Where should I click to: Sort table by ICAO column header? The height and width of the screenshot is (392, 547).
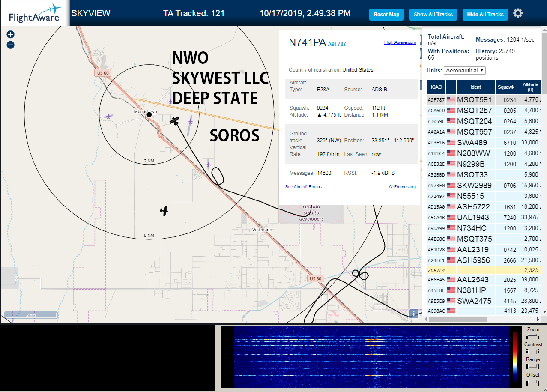coord(436,87)
